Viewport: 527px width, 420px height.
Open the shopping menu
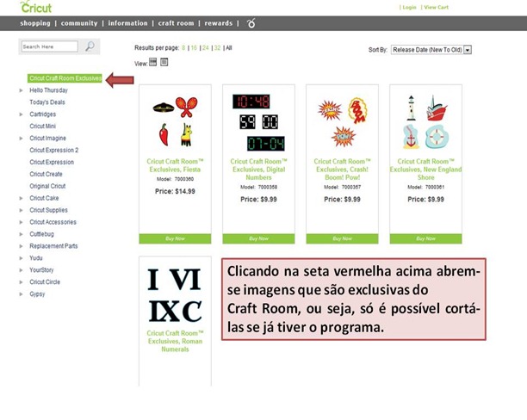pyautogui.click(x=35, y=23)
